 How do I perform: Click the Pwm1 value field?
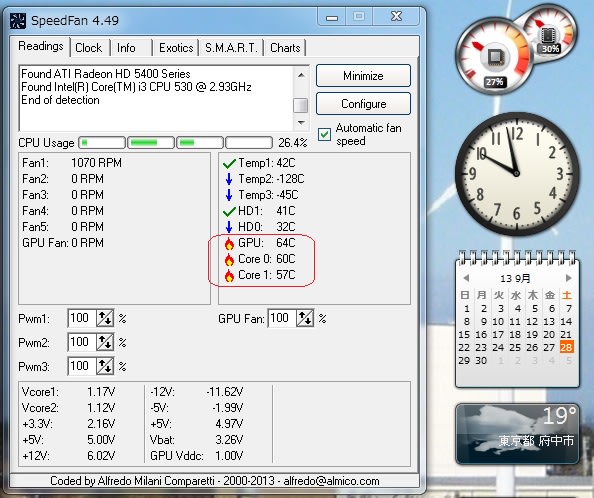click(x=82, y=318)
